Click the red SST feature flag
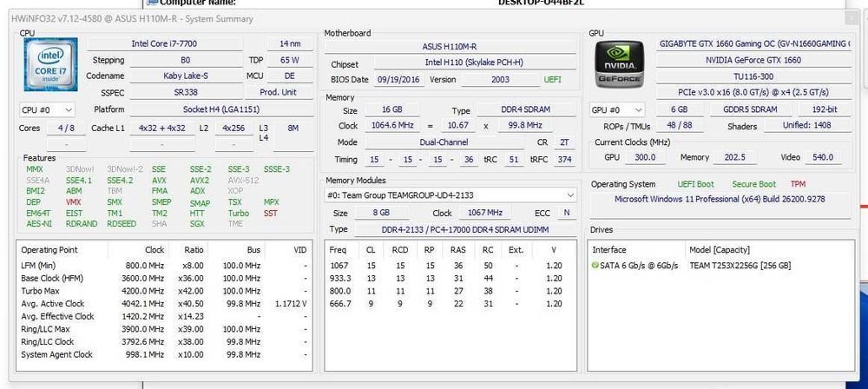Image resolution: width=868 pixels, height=389 pixels. coord(271,213)
